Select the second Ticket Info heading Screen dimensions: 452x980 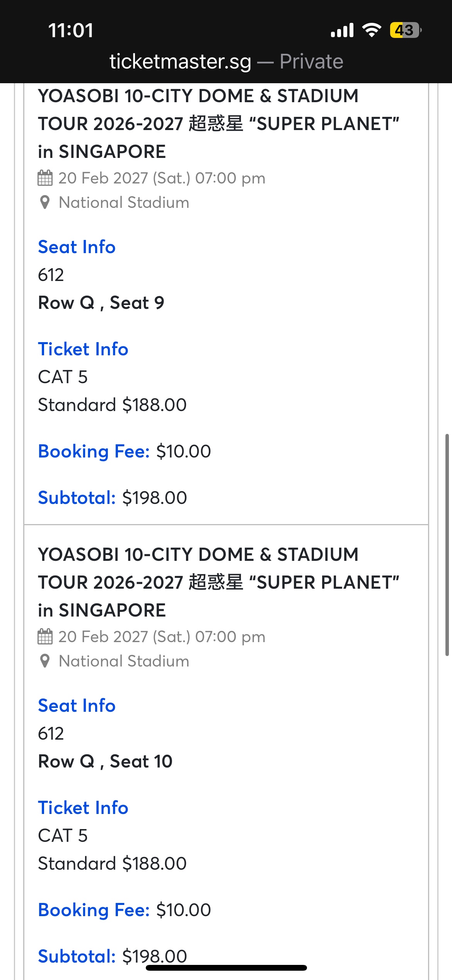point(83,808)
